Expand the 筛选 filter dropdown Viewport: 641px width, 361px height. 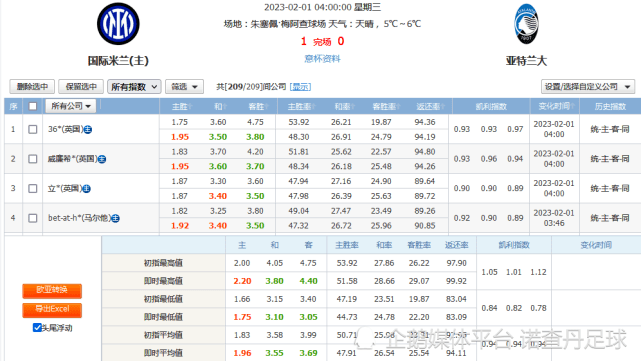point(184,87)
